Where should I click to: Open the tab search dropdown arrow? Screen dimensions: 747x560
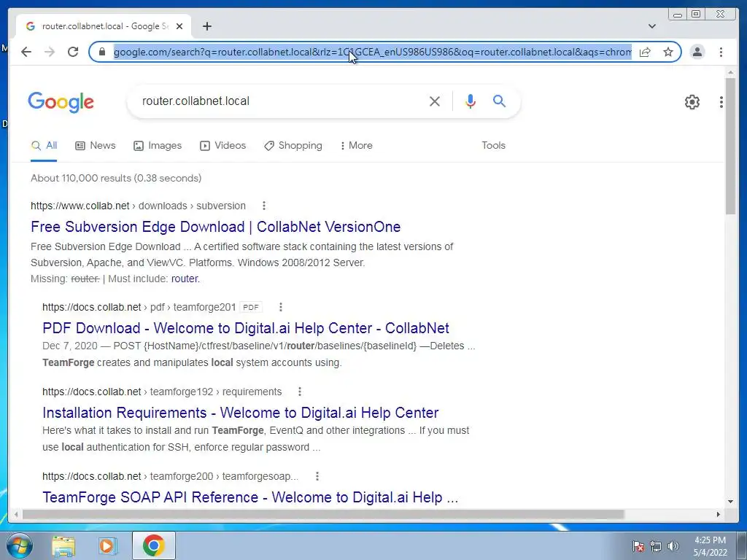(652, 26)
